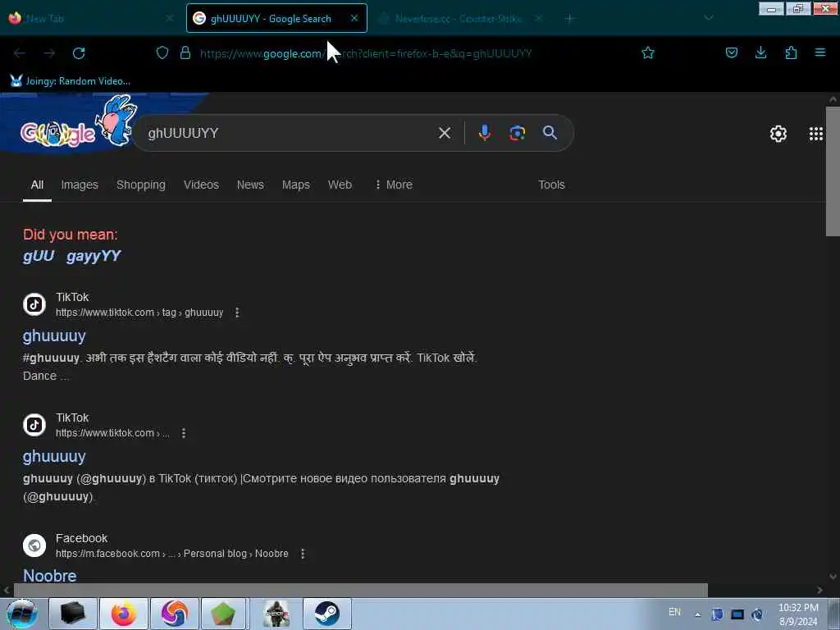Open the Google apps grid
840x630 pixels.
click(816, 134)
